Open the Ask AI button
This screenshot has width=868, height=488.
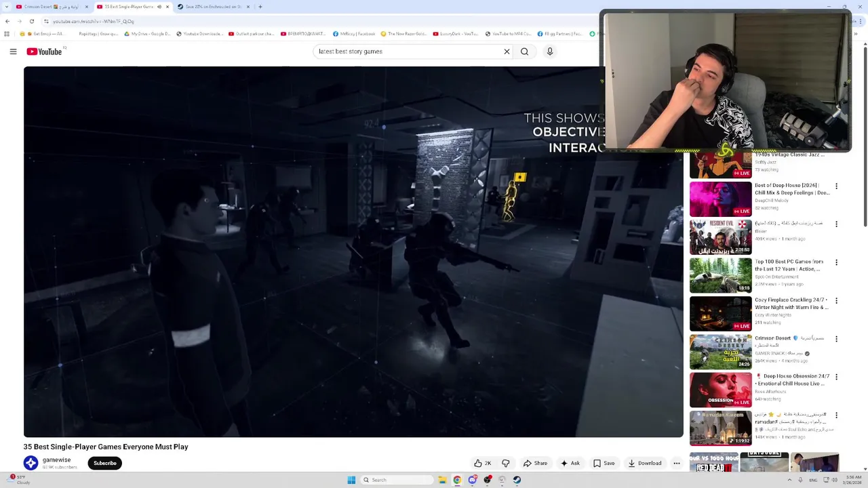click(x=570, y=464)
